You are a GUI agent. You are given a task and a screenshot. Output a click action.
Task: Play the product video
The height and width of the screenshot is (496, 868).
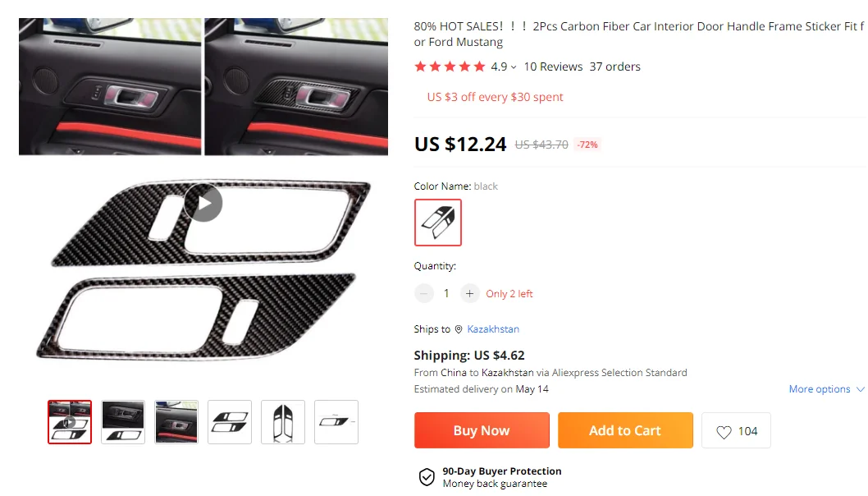click(203, 203)
